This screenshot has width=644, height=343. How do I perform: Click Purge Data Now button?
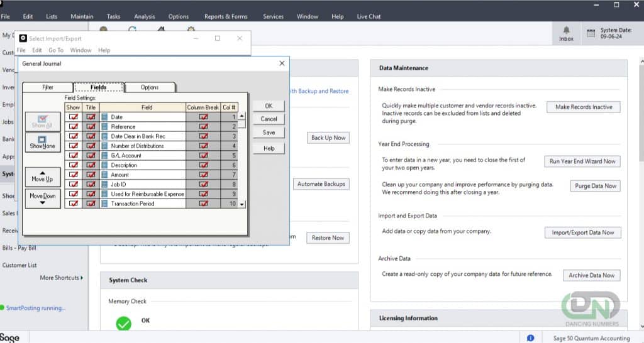click(x=596, y=186)
